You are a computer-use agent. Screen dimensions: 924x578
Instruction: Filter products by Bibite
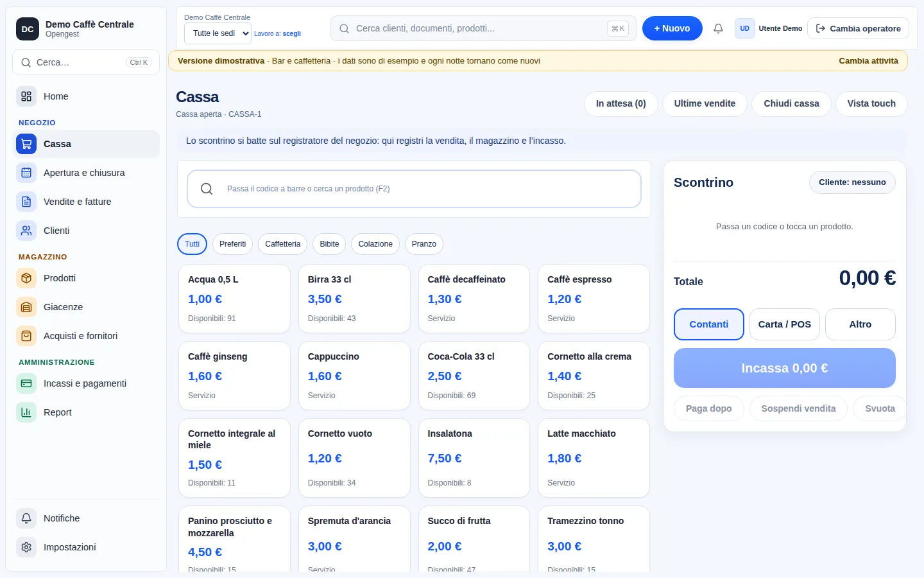click(x=329, y=244)
